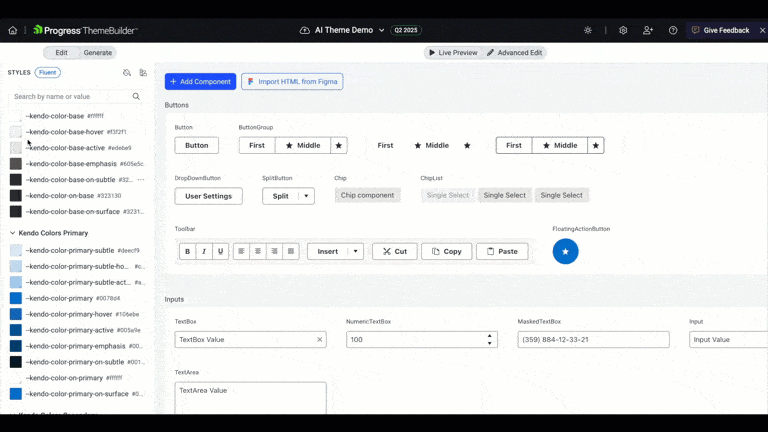The width and height of the screenshot is (768, 432).
Task: Click the home icon in the header
Action: point(13,30)
